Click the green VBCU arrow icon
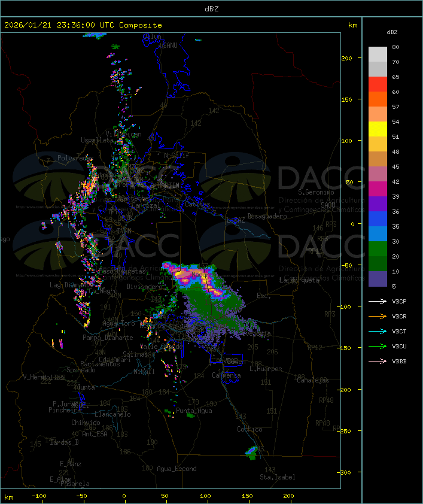423x504 pixels. pos(378,346)
